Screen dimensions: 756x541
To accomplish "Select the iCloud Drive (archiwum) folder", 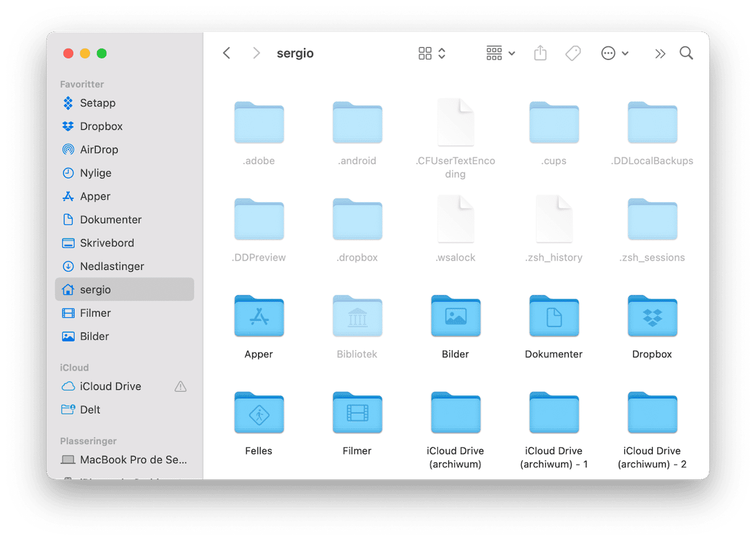I will click(456, 412).
